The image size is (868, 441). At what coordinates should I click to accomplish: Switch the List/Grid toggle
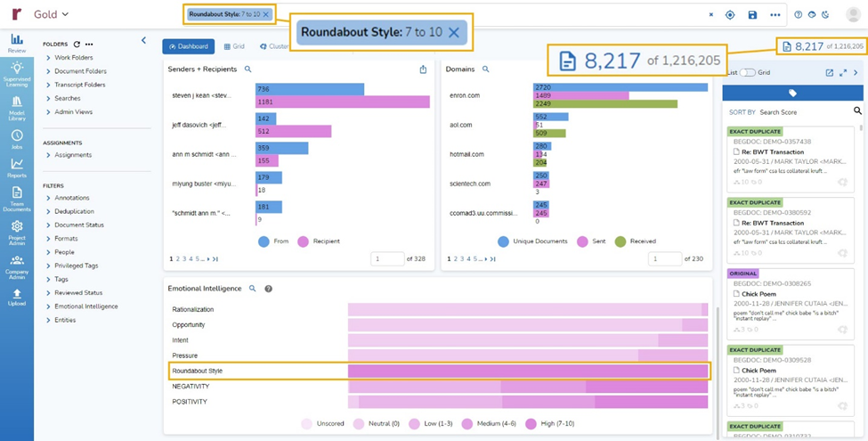pyautogui.click(x=747, y=72)
